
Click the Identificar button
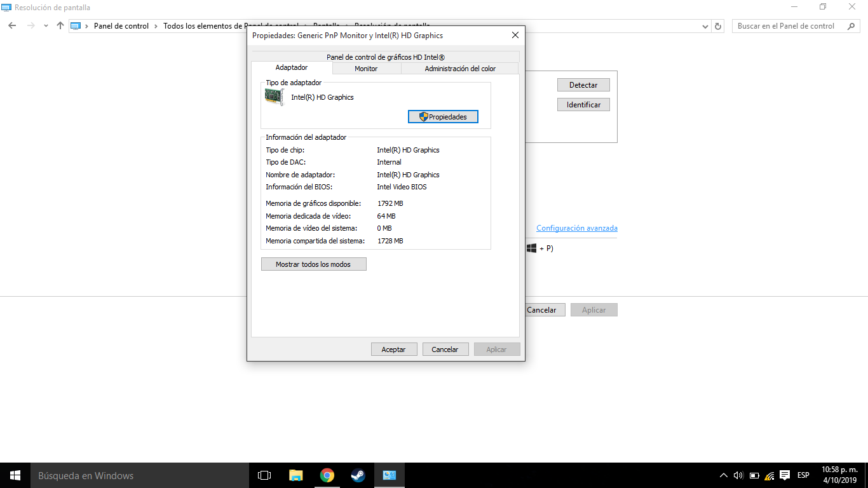coord(583,105)
